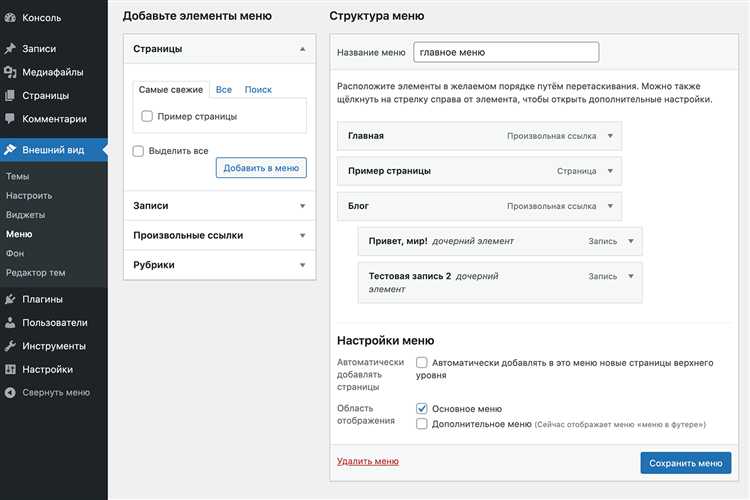The height and width of the screenshot is (500, 750).
Task: Open the Темы submenu item
Action: coord(18,177)
